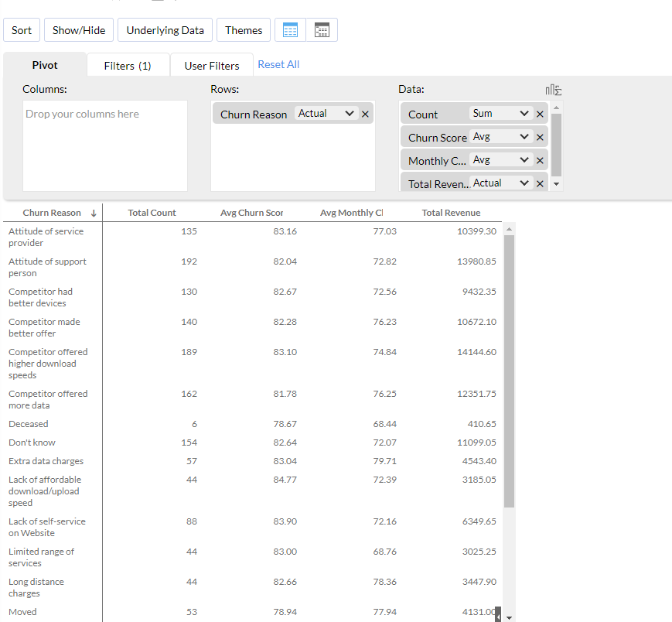Click total revenue value 13980.85

pyautogui.click(x=476, y=261)
